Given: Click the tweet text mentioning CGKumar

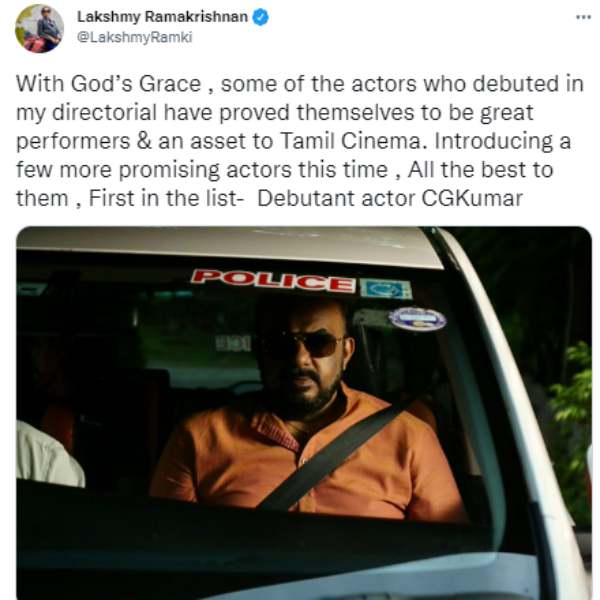Looking at the screenshot, I should coord(300,141).
